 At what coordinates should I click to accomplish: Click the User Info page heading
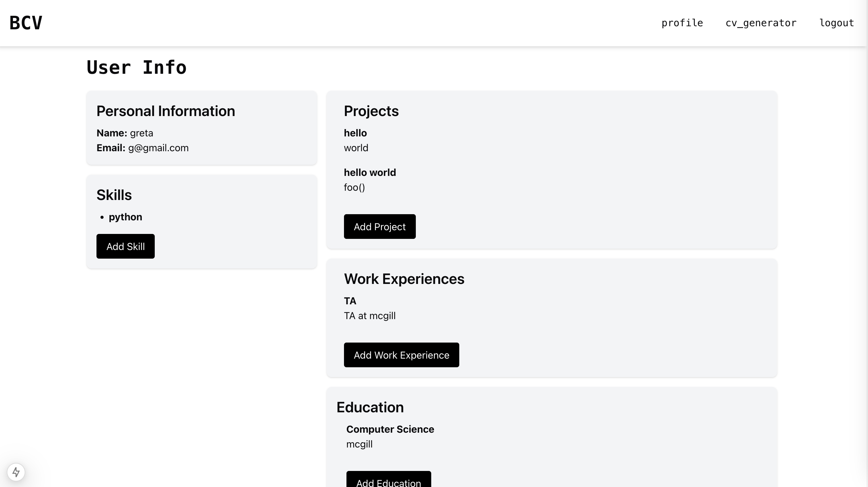click(137, 67)
